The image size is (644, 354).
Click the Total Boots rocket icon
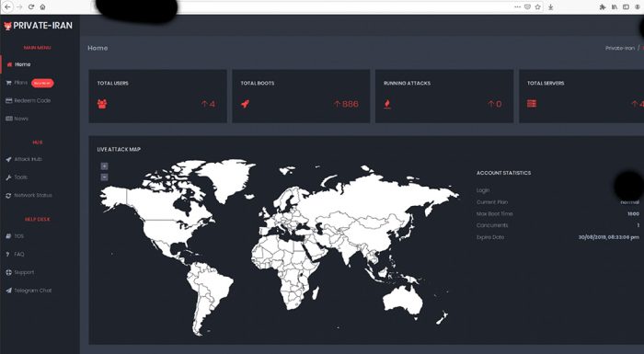[x=246, y=104]
